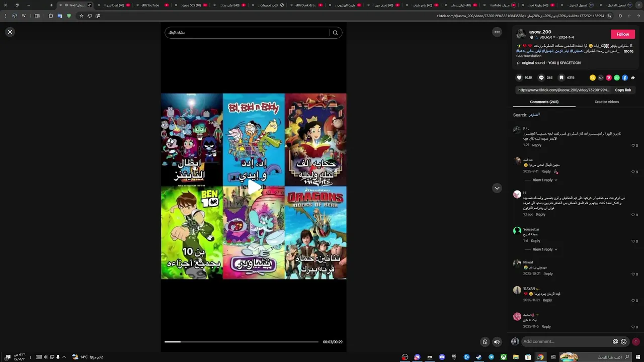This screenshot has width=644, height=362.
Task: Open browser extensions puzzle icon
Action: pos(51,16)
